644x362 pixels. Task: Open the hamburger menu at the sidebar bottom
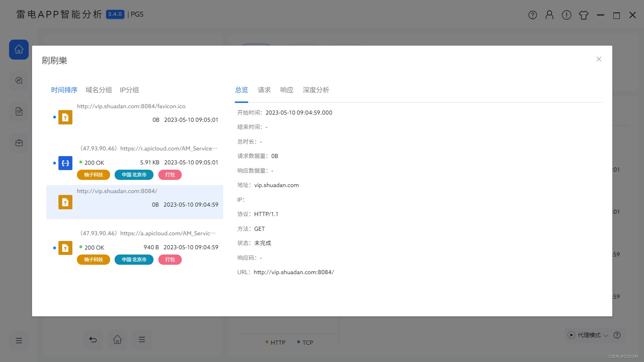pos(19,341)
